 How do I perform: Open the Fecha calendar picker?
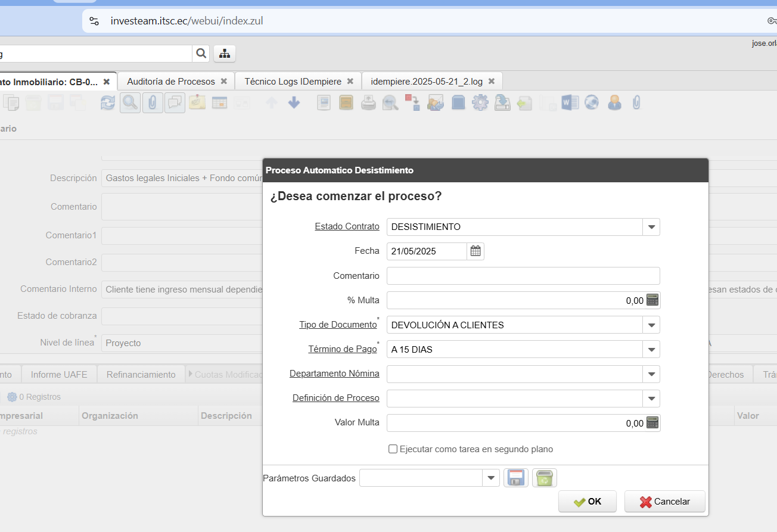pos(475,251)
